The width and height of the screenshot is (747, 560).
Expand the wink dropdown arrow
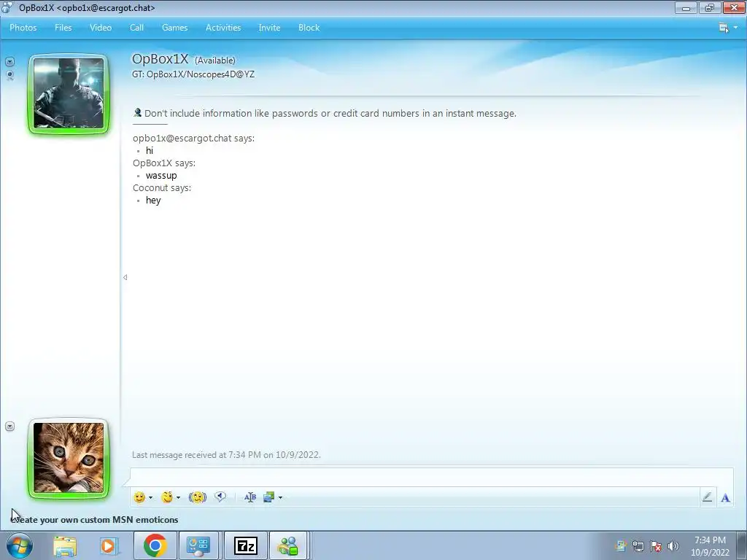click(178, 497)
